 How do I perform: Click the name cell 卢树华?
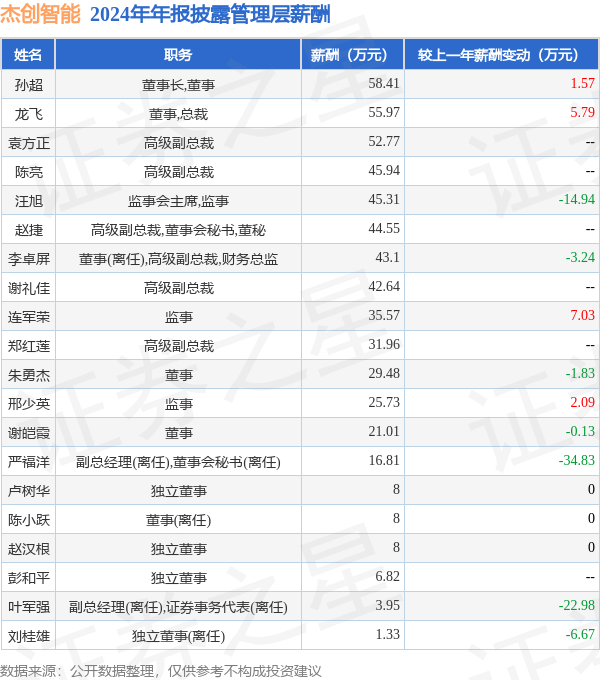tap(29, 491)
